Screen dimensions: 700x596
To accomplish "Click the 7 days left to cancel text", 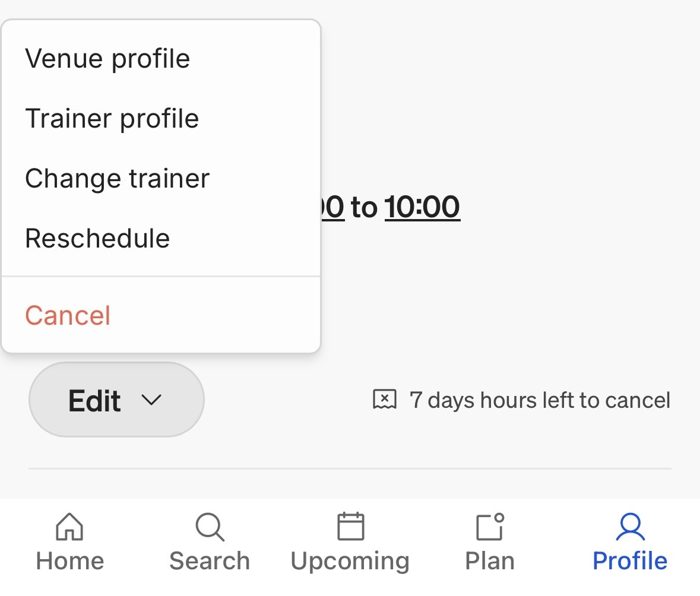I will (x=540, y=400).
